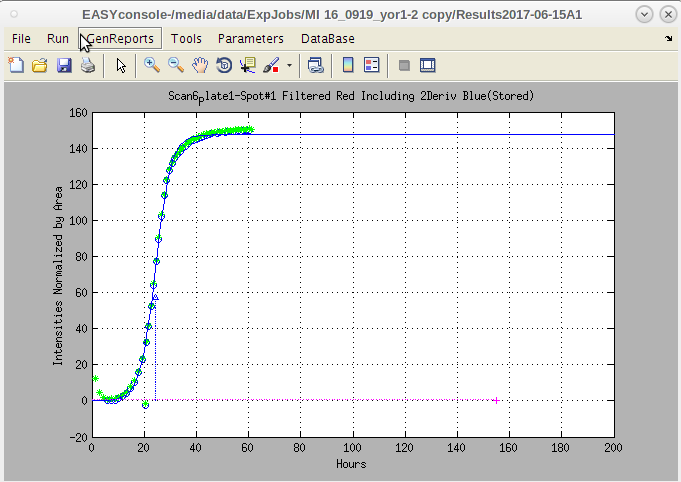681x482 pixels.
Task: Click the dock arrow at menu bar right
Action: tap(668, 38)
